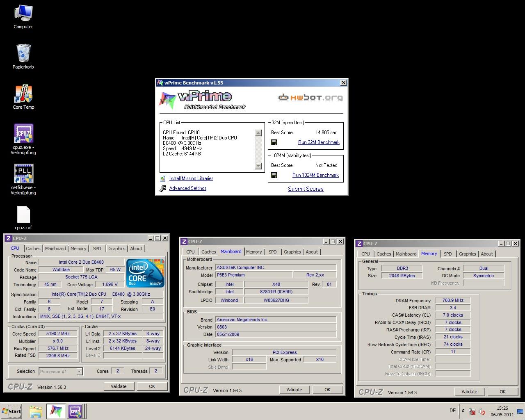Select the Caches tab in Memory CPU-Z window
The height and width of the screenshot is (420, 525).
coord(384,254)
